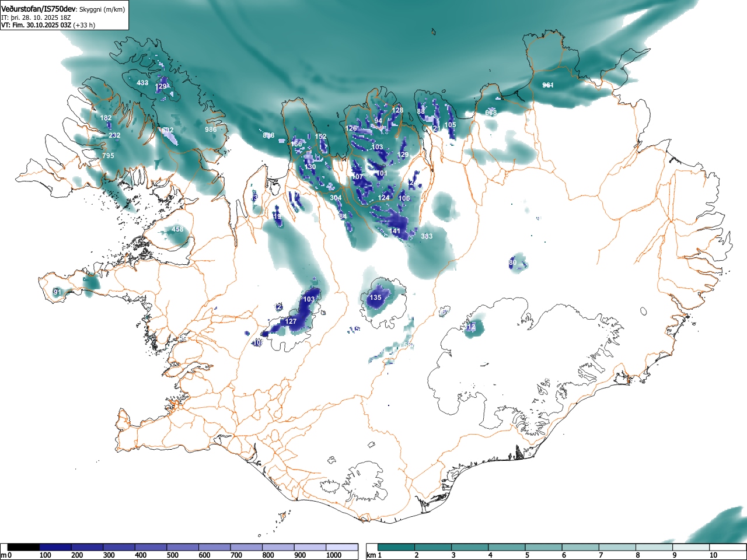747x560 pixels.
Task: Click the '105' visibility value on the map
Action: point(450,125)
